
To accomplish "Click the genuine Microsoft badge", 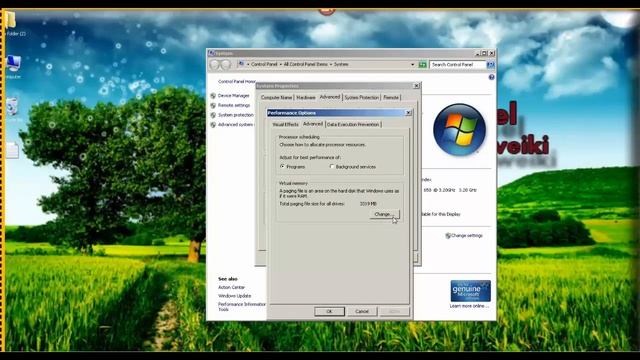I will coord(471,291).
